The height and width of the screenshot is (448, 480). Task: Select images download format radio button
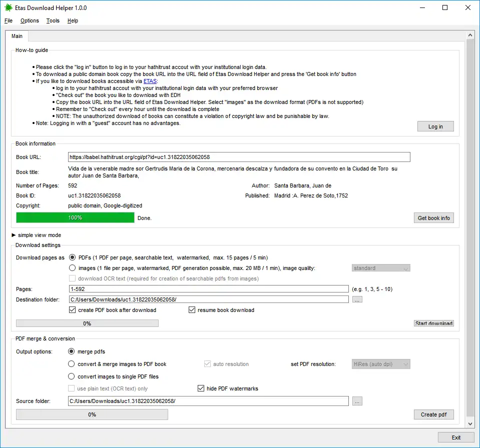click(72, 268)
